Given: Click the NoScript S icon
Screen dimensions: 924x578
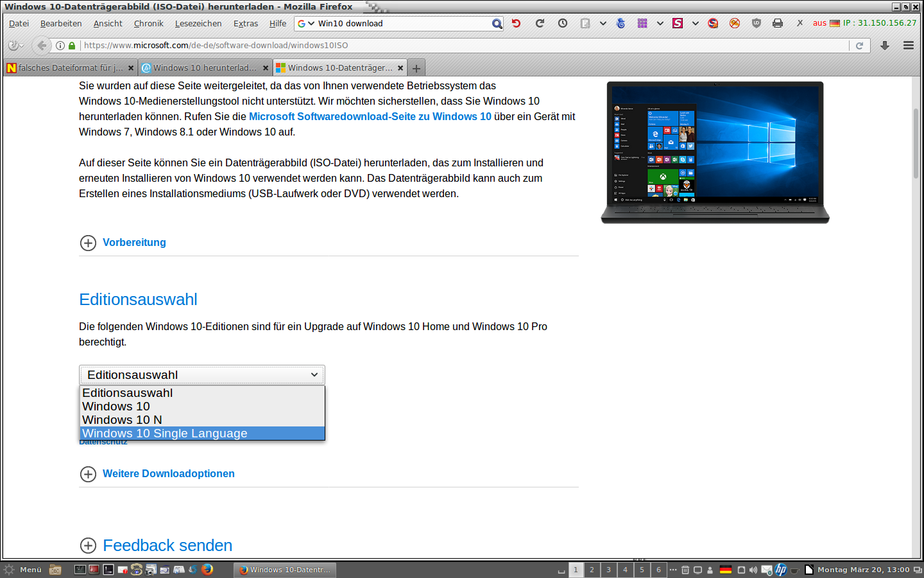Looking at the screenshot, I should 713,23.
